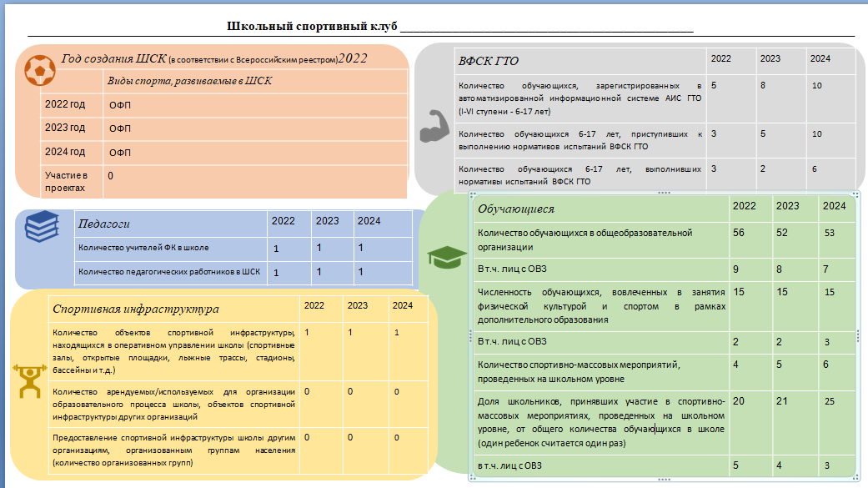This screenshot has height=488, width=868.
Task: Click the row about registration in АИС ГТО
Action: [x=580, y=98]
